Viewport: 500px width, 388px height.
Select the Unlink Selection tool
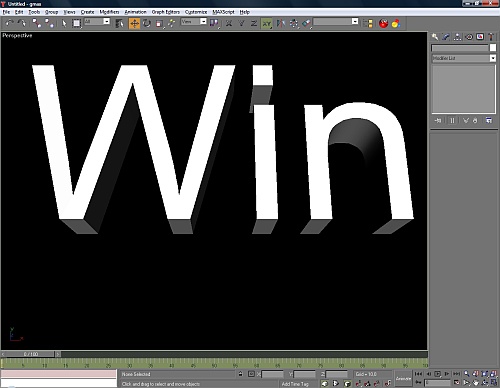pos(50,23)
